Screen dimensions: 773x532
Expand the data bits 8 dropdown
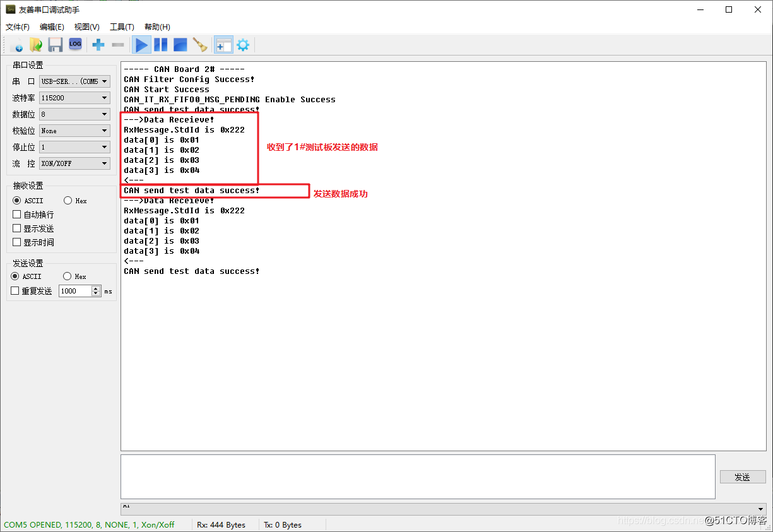click(74, 114)
